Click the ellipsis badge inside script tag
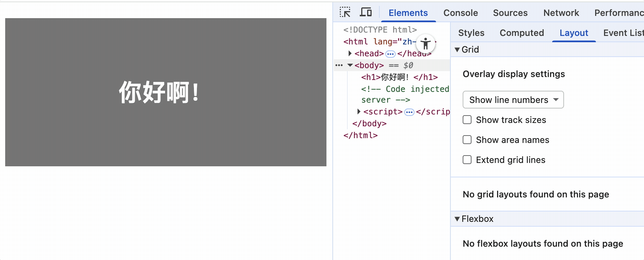 tap(409, 112)
